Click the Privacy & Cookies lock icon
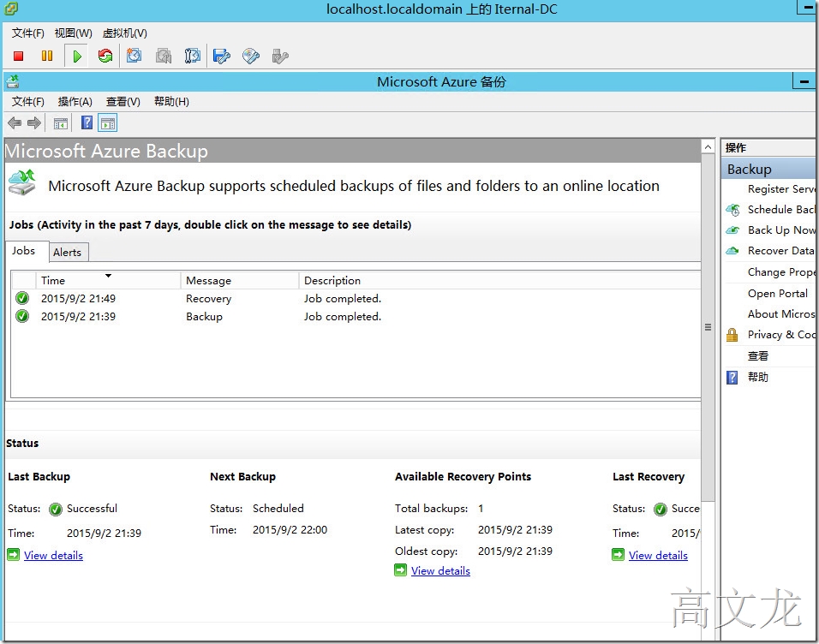Image resolution: width=819 pixels, height=644 pixels. coord(732,334)
